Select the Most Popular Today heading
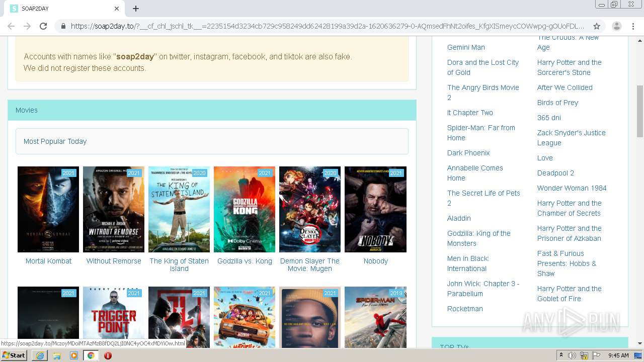 click(55, 141)
